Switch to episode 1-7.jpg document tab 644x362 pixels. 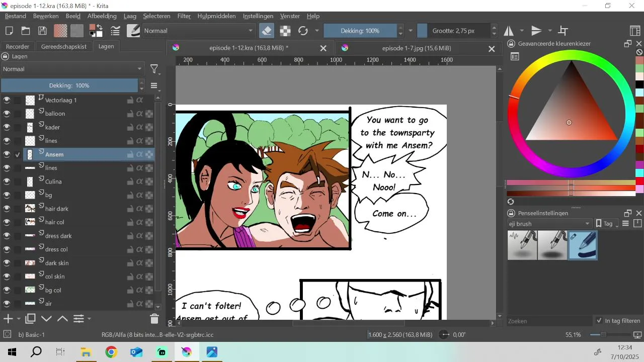point(417,48)
